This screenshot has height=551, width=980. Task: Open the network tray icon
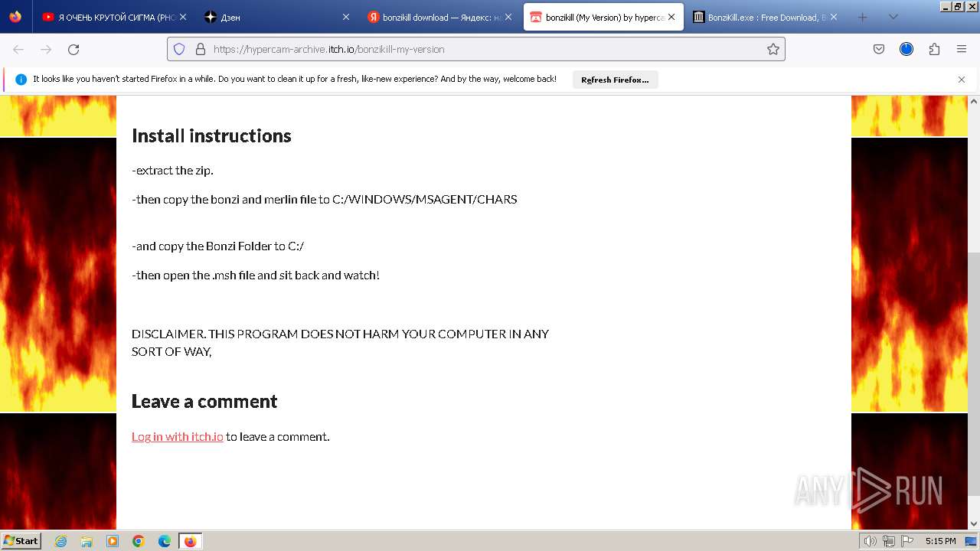[889, 541]
